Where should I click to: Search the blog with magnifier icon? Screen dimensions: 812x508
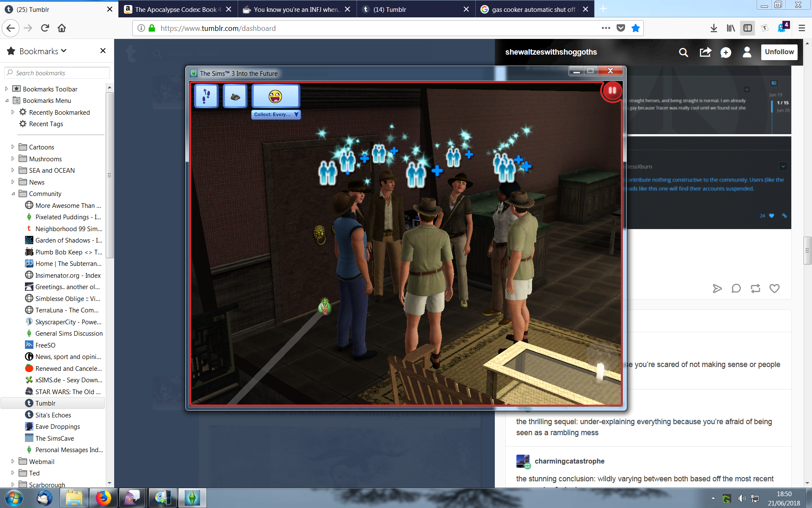[683, 52]
